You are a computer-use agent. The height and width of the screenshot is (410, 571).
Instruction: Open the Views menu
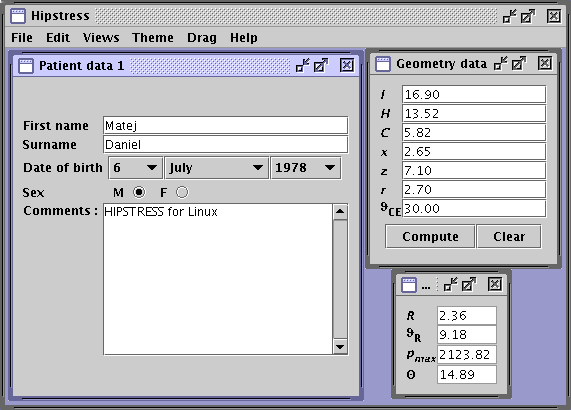pyautogui.click(x=101, y=38)
